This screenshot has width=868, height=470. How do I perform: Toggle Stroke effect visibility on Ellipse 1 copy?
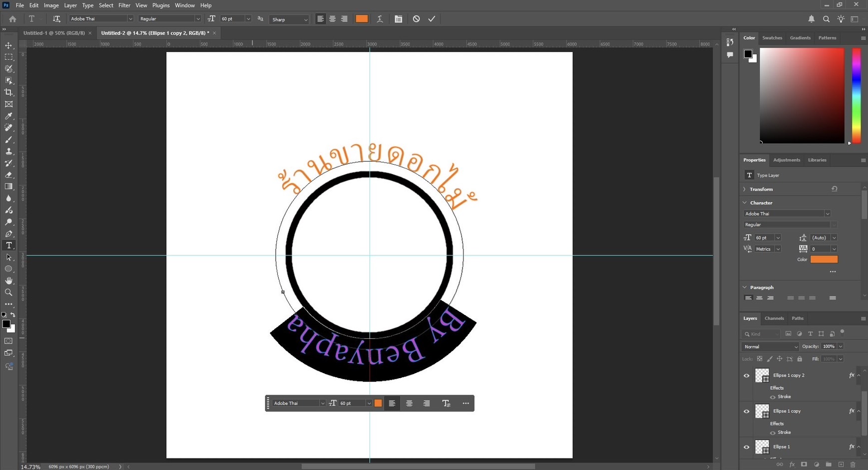[x=773, y=433]
